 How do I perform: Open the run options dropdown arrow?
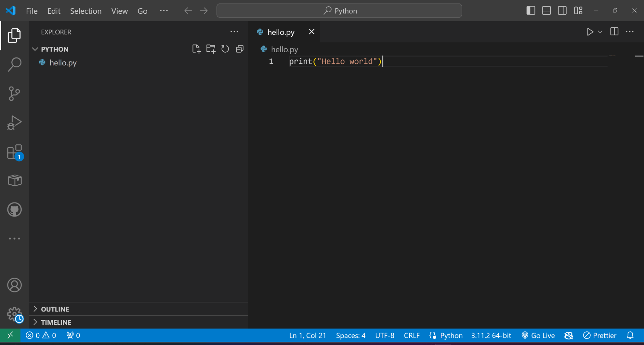click(600, 32)
